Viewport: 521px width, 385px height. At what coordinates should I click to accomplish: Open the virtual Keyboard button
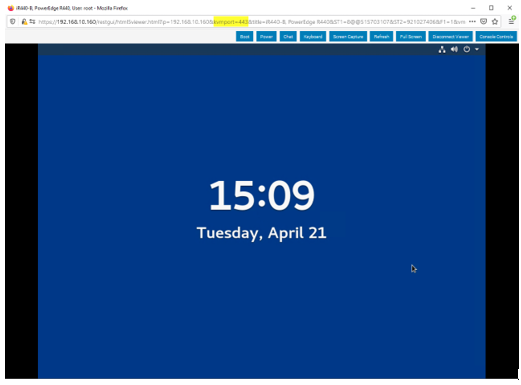tap(313, 36)
